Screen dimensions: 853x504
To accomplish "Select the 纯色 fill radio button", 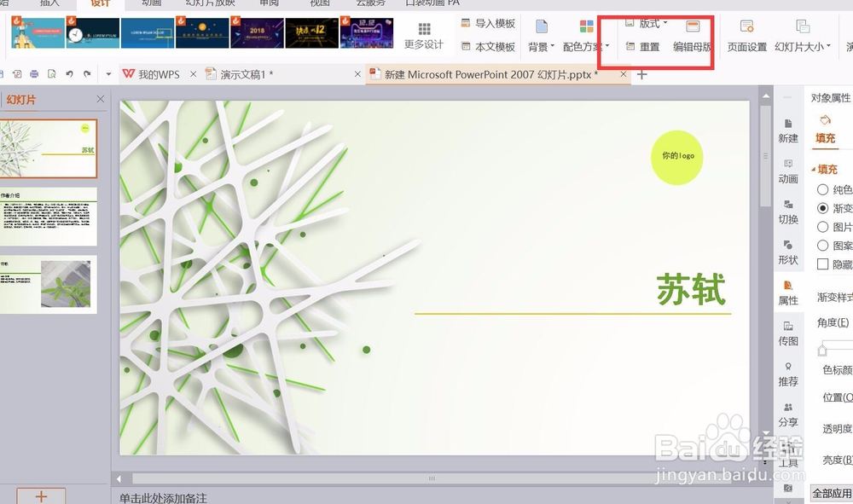I will pyautogui.click(x=822, y=189).
